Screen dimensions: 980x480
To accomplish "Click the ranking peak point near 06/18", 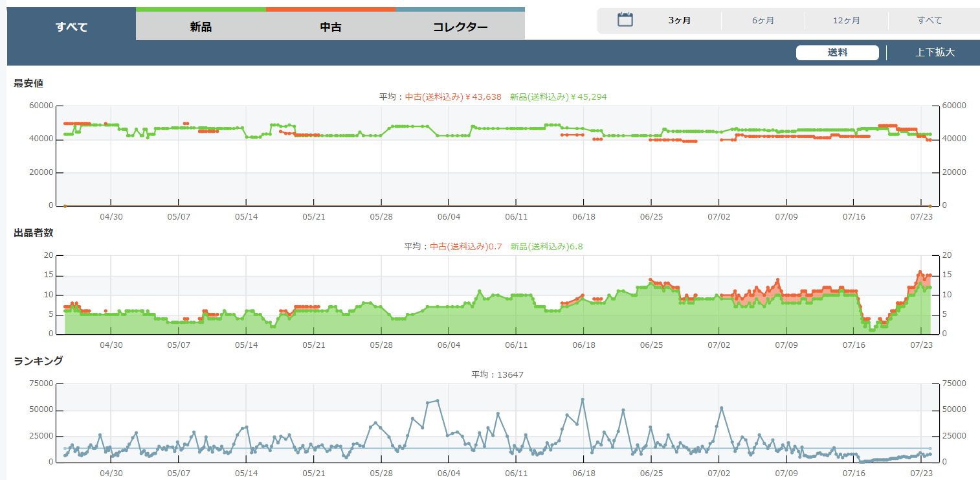I will click(x=583, y=400).
